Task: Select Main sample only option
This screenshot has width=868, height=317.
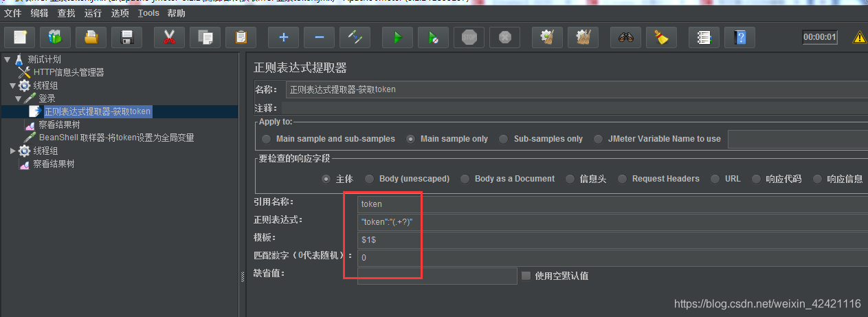Action: 411,139
